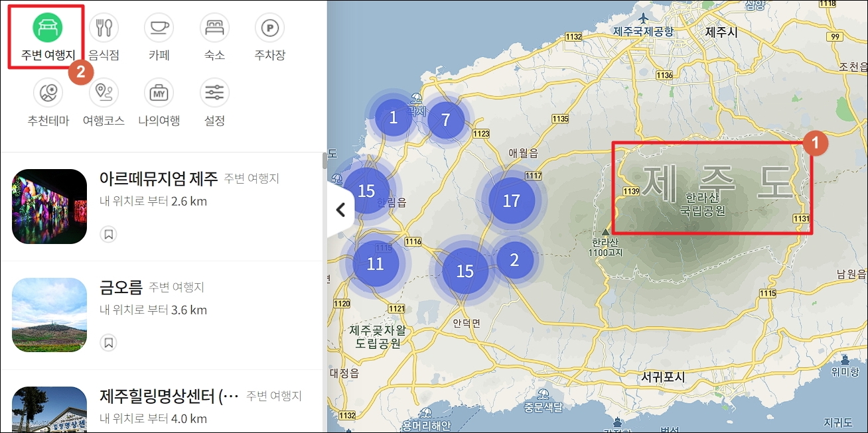This screenshot has width=868, height=433.
Task: Click the 안덕면 label on map
Action: pyautogui.click(x=466, y=324)
